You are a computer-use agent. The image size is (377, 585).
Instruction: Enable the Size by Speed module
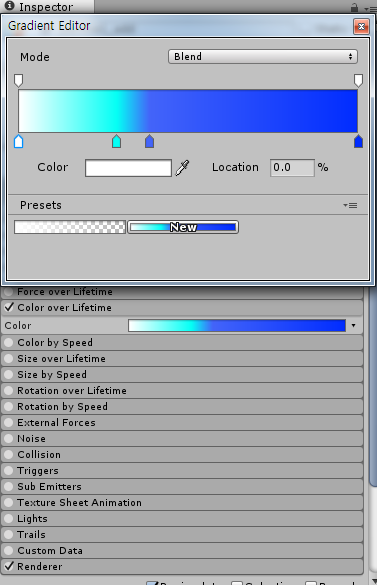pyautogui.click(x=9, y=375)
